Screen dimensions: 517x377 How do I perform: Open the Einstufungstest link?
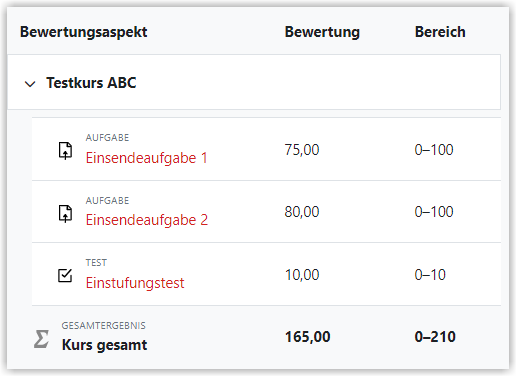click(135, 283)
